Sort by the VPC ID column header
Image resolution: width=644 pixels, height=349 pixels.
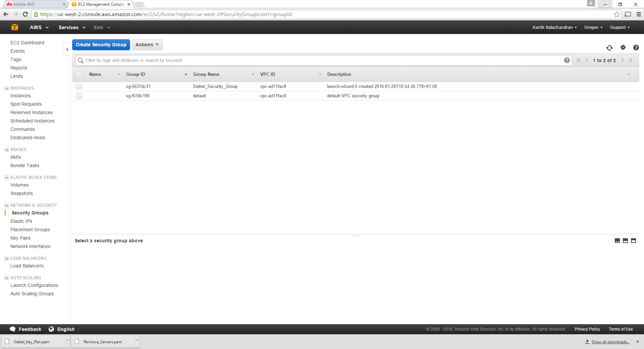tap(290, 74)
